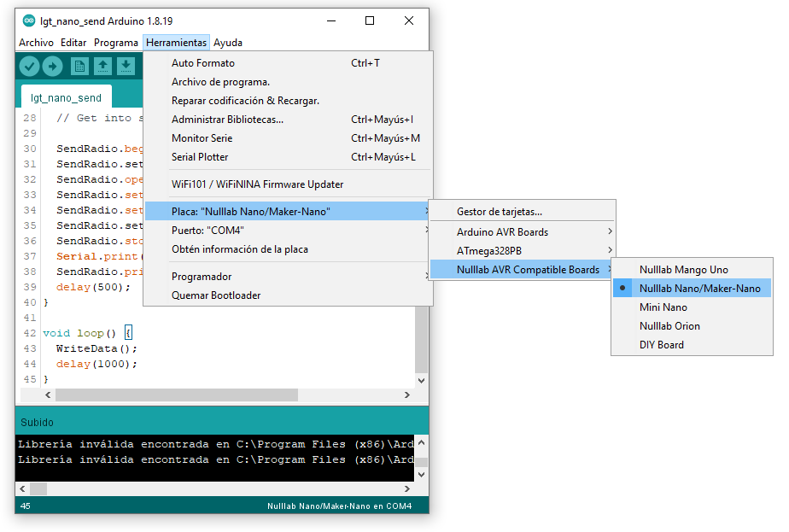789x532 pixels.
Task: Click the Save sketch down-arrow icon
Action: (x=126, y=66)
